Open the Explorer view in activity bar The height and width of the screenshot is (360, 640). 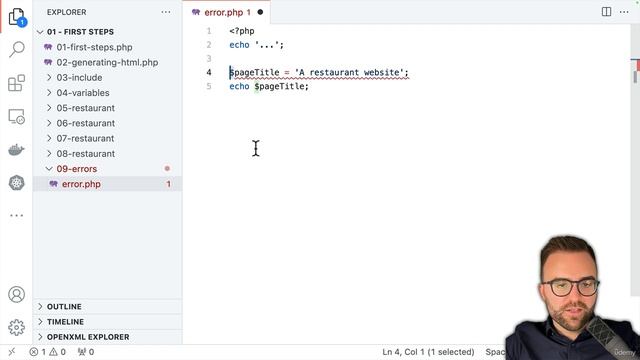[x=16, y=16]
